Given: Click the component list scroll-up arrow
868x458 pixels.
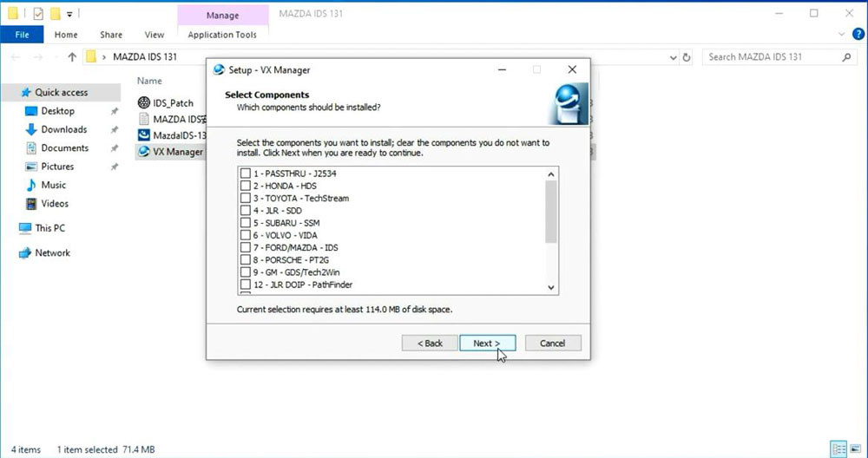Looking at the screenshot, I should pyautogui.click(x=551, y=174).
